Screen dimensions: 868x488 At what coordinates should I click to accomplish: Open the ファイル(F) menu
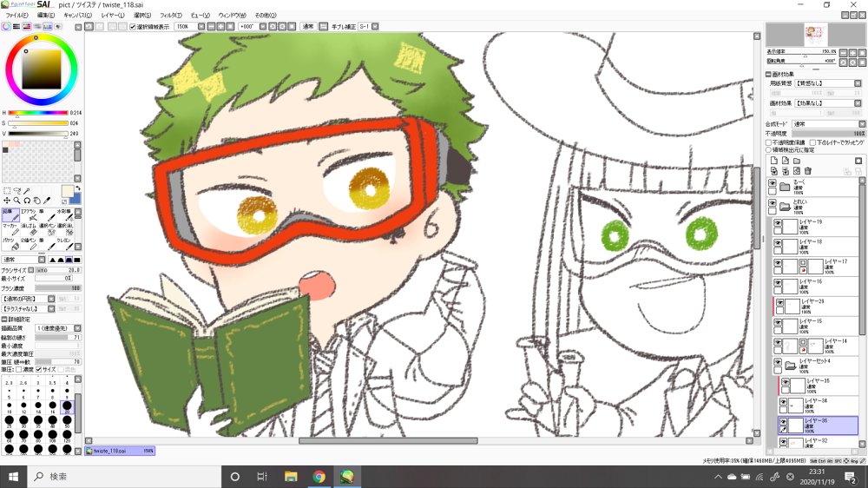click(17, 15)
